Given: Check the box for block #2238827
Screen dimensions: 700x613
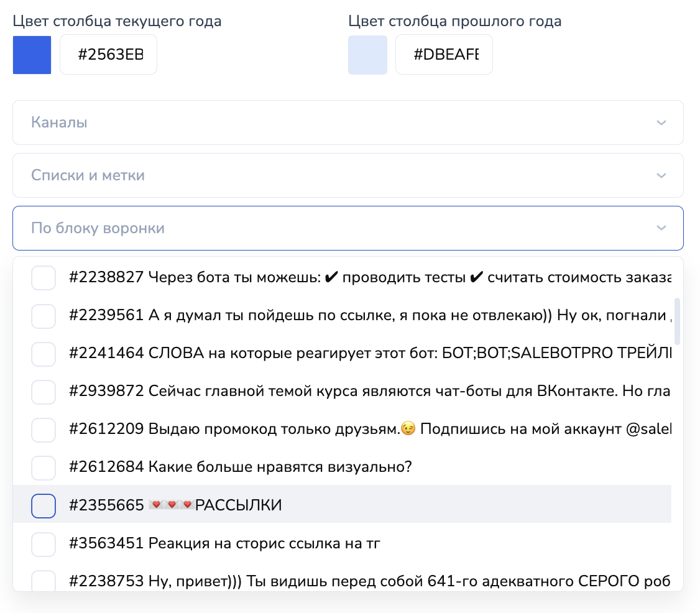Looking at the screenshot, I should (44, 278).
